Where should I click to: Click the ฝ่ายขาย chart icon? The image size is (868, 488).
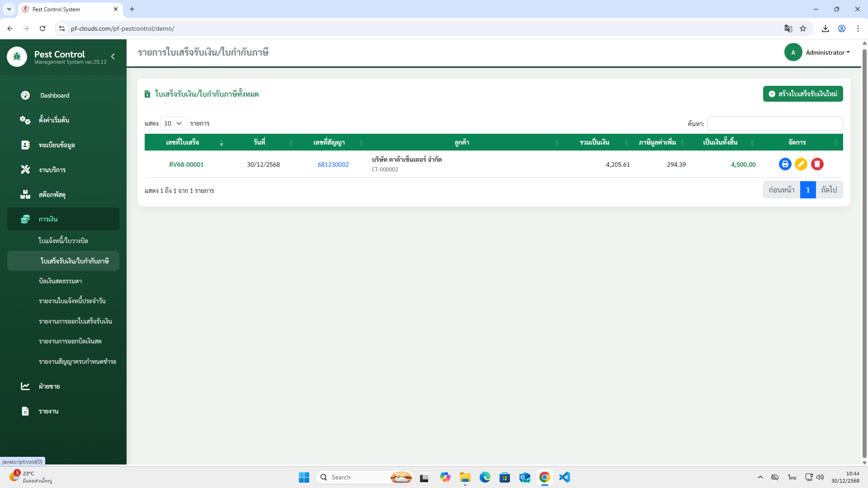coord(25,386)
